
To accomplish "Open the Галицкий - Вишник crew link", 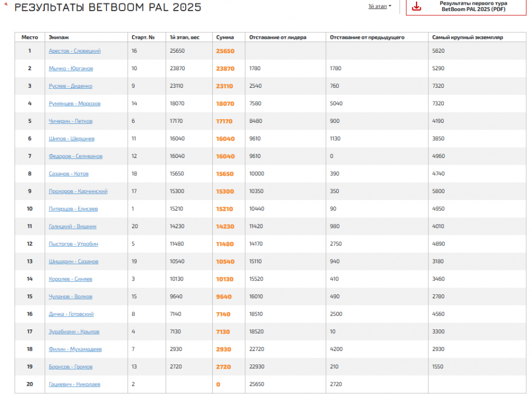I will click(x=72, y=227).
